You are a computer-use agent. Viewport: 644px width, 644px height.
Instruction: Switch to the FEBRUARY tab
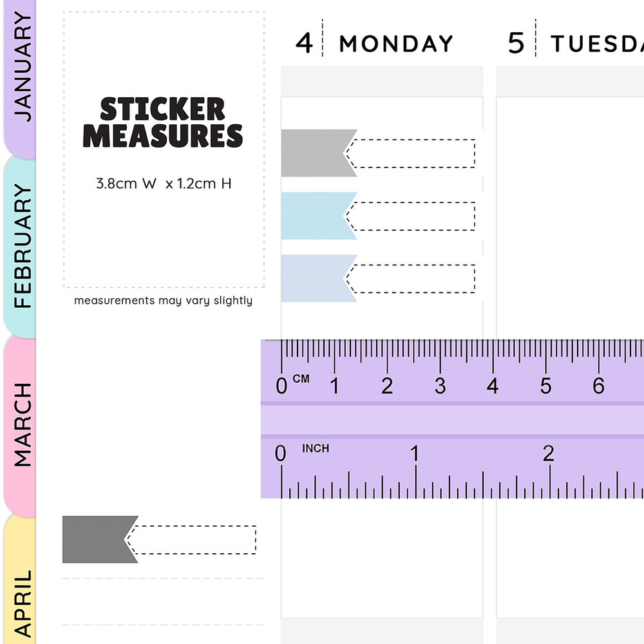(x=21, y=246)
